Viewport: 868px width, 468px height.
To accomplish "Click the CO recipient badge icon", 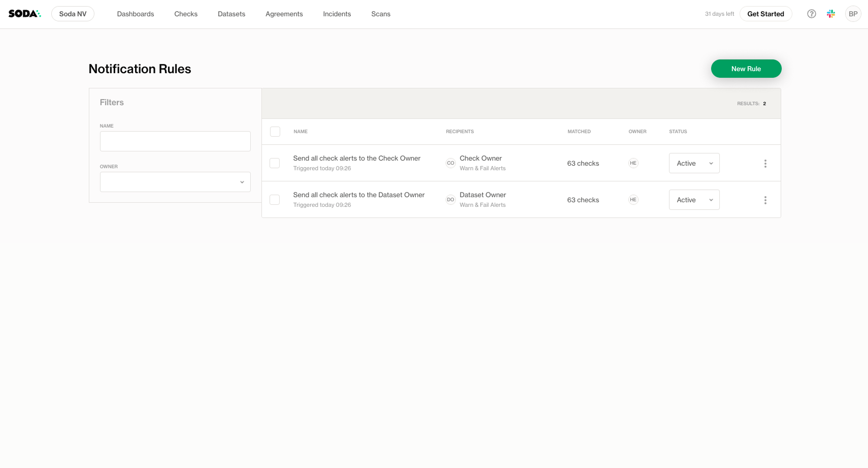I will [x=450, y=163].
